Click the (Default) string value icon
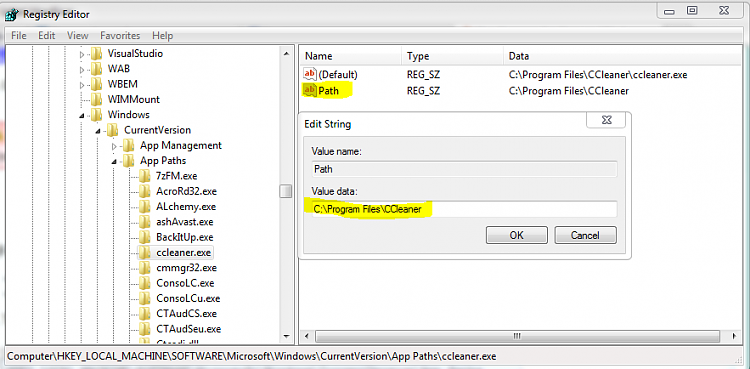This screenshot has width=750, height=369. pos(310,74)
